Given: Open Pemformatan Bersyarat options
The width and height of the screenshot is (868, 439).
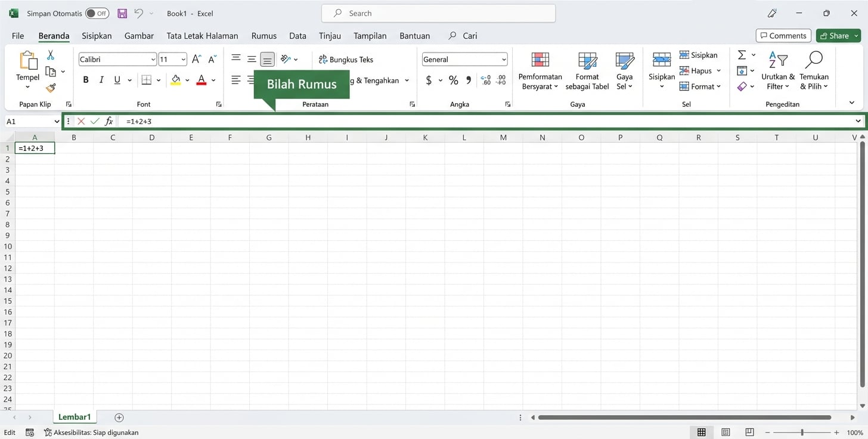Looking at the screenshot, I should point(540,70).
